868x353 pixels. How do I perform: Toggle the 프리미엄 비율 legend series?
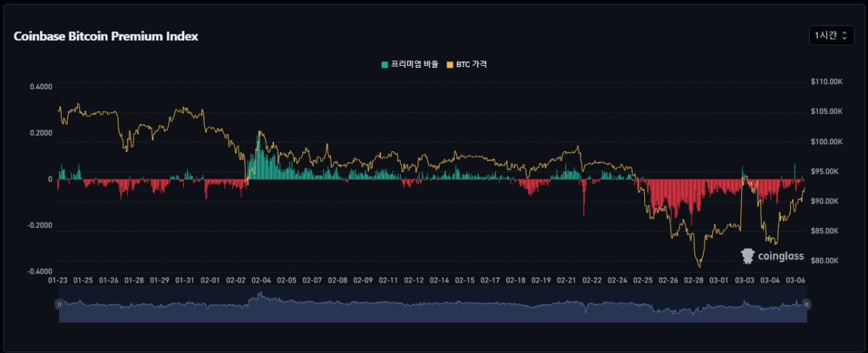coord(410,64)
